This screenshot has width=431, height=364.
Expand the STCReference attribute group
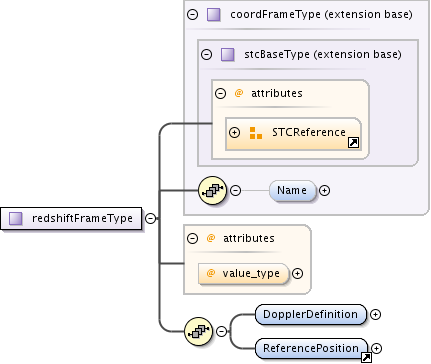click(235, 133)
